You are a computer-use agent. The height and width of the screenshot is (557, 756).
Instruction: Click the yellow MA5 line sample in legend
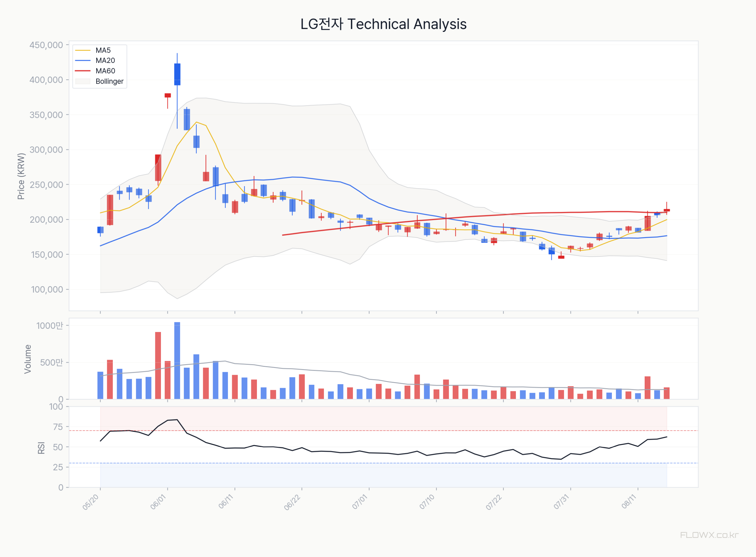(83, 50)
